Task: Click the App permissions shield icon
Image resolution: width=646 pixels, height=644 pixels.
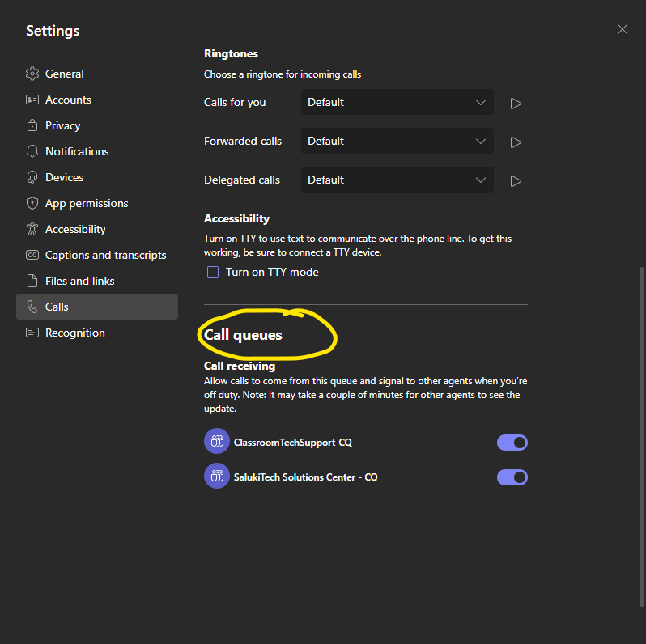Action: pyautogui.click(x=32, y=203)
